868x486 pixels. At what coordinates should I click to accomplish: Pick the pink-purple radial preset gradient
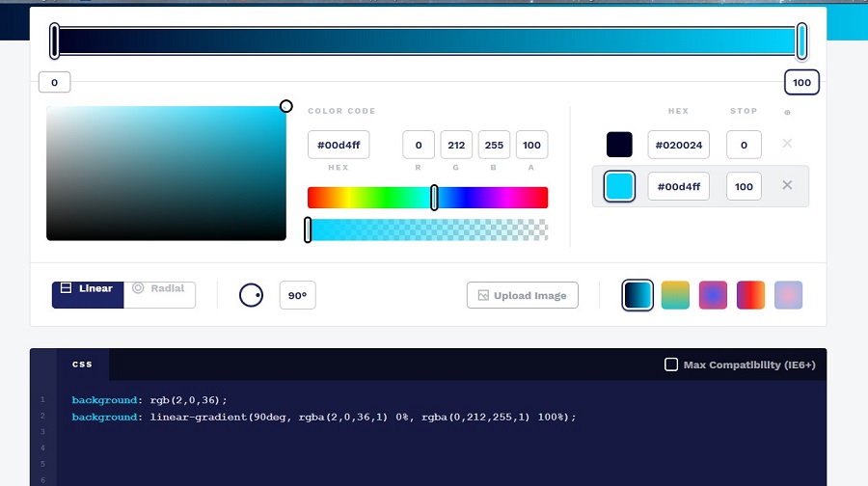click(x=713, y=295)
